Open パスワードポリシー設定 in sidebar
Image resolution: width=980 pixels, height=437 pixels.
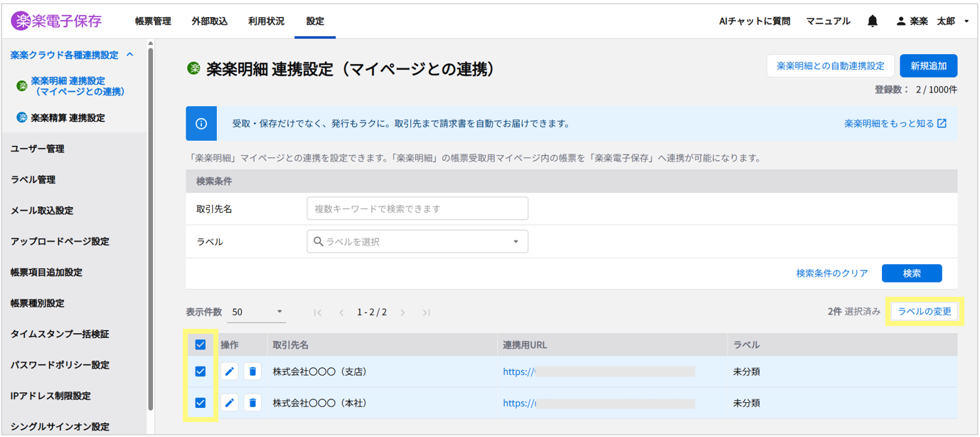point(60,365)
